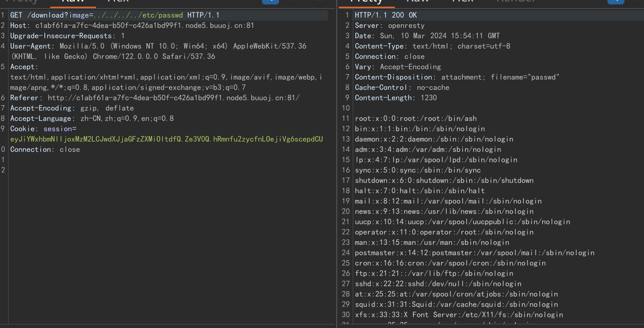Click the eyJiYWxhbmNl session token value

pos(166,139)
